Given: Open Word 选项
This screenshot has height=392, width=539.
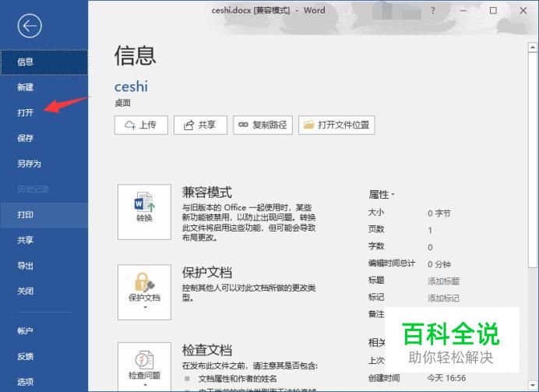Looking at the screenshot, I should coord(44,382).
